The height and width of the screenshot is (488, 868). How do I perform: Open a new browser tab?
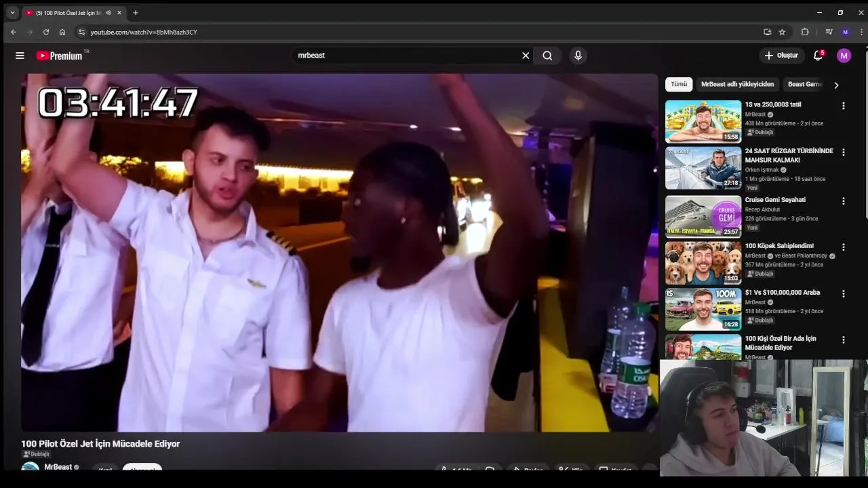coord(136,12)
